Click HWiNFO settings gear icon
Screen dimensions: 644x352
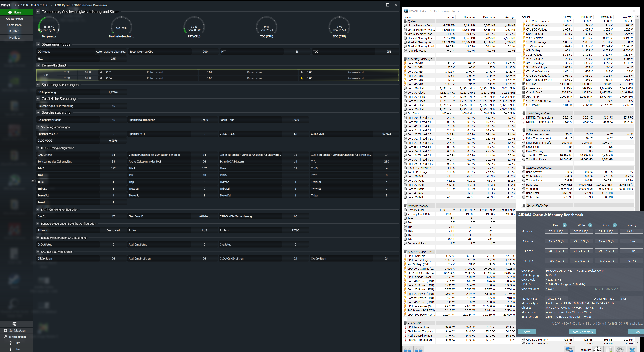(620, 349)
